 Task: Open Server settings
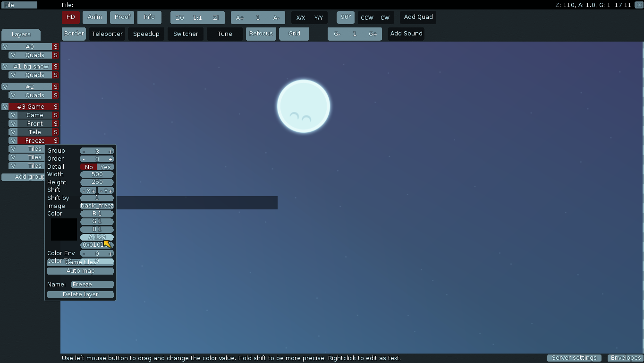point(574,358)
